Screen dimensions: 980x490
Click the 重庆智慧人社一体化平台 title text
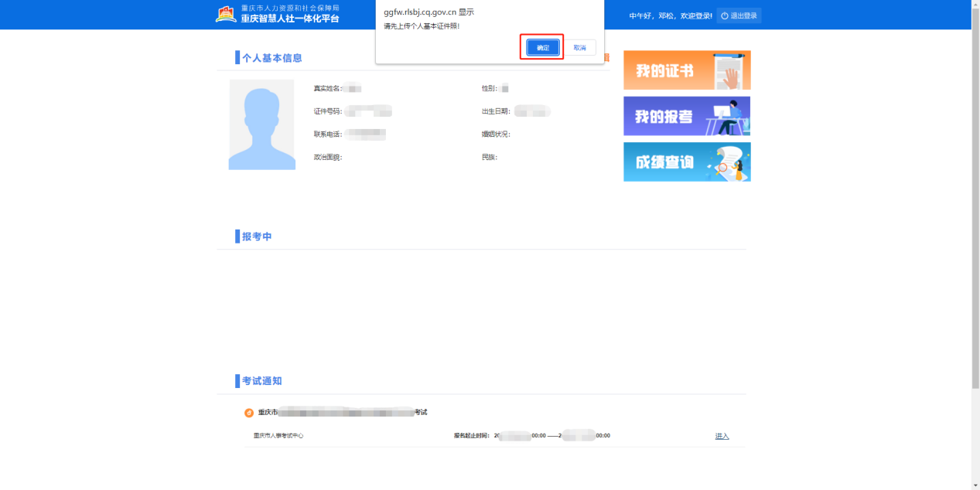[290, 19]
